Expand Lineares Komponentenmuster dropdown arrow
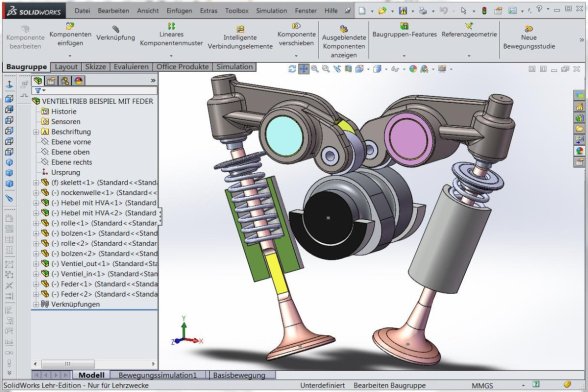Viewport: 588px width, 392px height. (171, 56)
